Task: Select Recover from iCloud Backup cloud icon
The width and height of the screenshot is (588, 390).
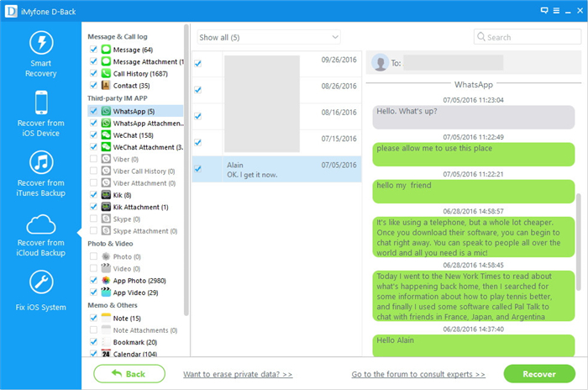Action: click(41, 224)
